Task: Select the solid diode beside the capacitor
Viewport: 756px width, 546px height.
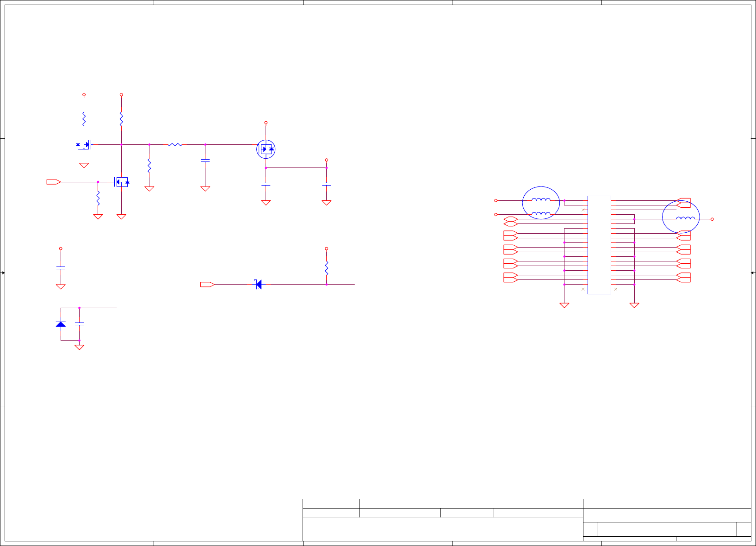Action: pos(61,324)
